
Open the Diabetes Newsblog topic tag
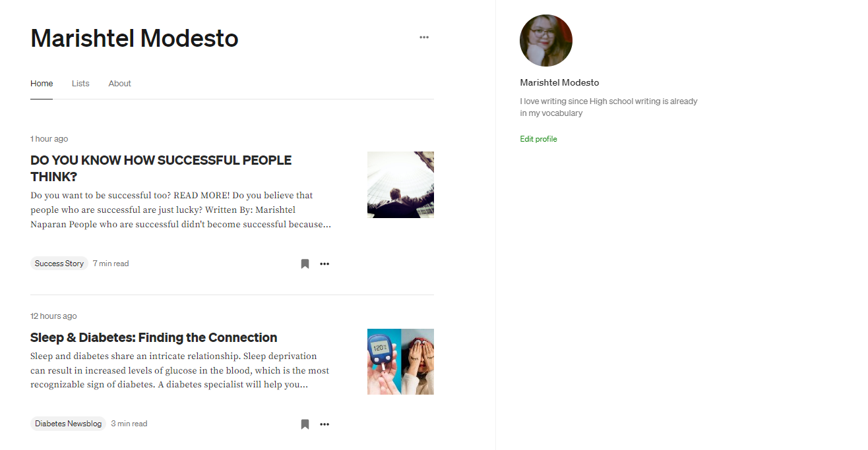click(68, 424)
